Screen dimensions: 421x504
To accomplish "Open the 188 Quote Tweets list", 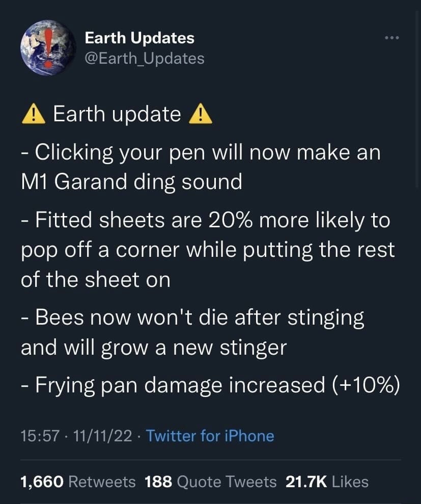I will click(211, 482).
